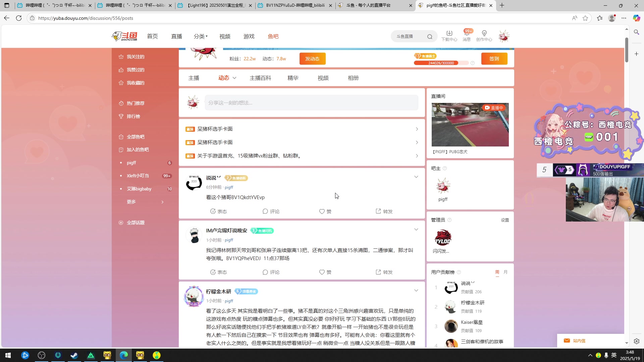Open the download center icon
This screenshot has width=644, height=362.
coord(449,36)
